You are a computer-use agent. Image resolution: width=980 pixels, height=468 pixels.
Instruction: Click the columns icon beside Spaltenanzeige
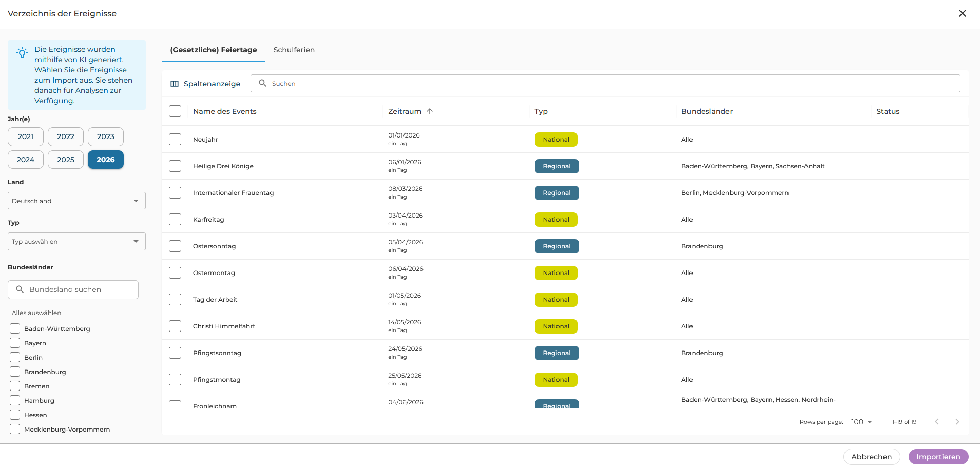175,84
